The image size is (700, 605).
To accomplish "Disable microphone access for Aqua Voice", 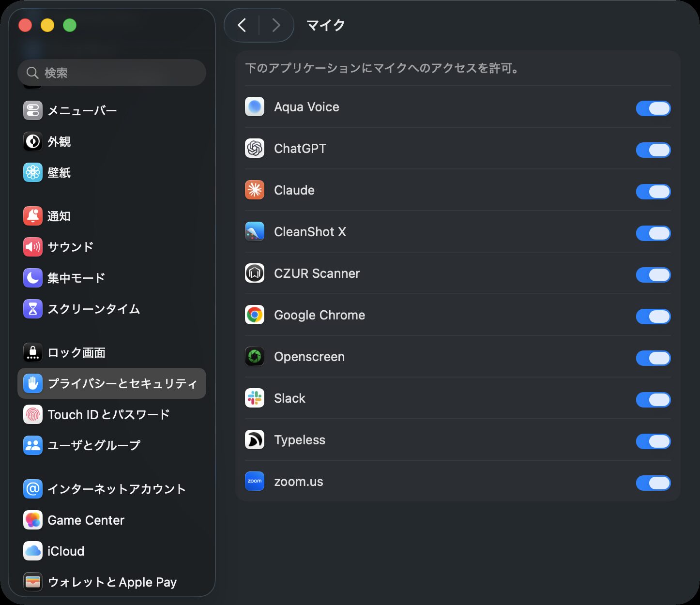I will point(653,108).
